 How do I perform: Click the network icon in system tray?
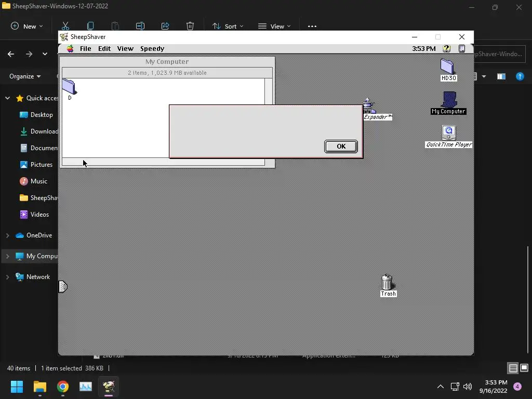[x=455, y=387]
